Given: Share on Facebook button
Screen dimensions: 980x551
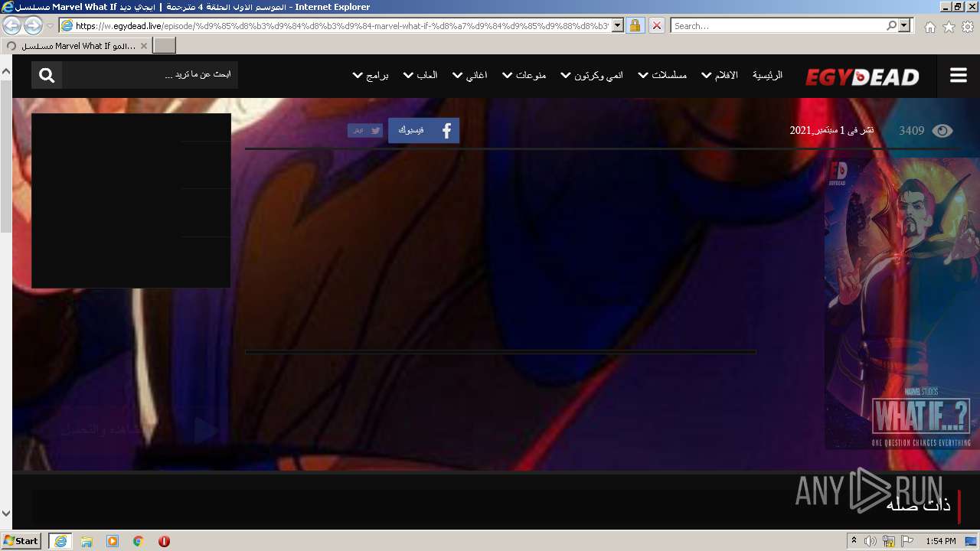Looking at the screenshot, I should tap(423, 130).
